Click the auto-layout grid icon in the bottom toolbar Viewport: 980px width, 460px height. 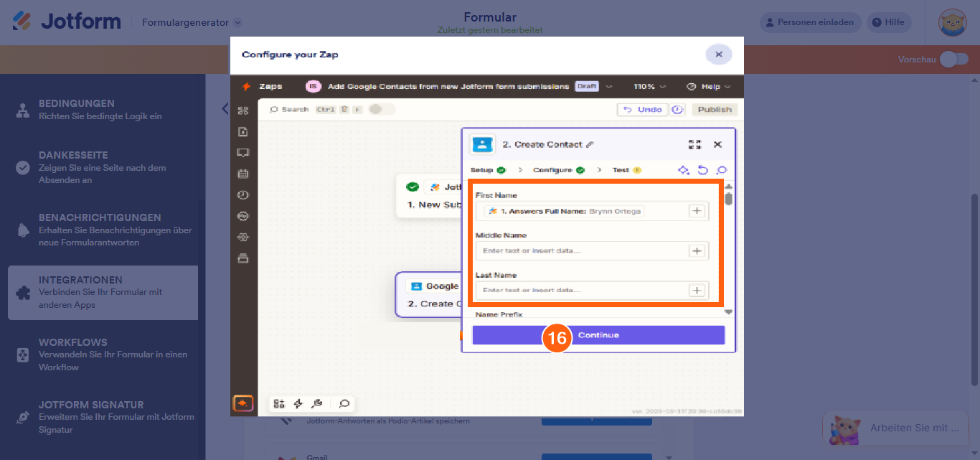pyautogui.click(x=279, y=403)
